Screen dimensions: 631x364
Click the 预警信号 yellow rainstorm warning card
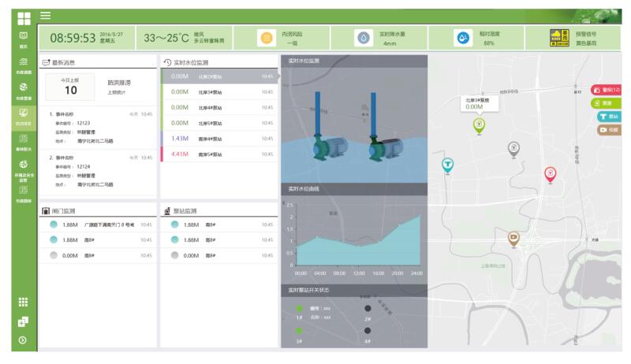click(x=578, y=38)
